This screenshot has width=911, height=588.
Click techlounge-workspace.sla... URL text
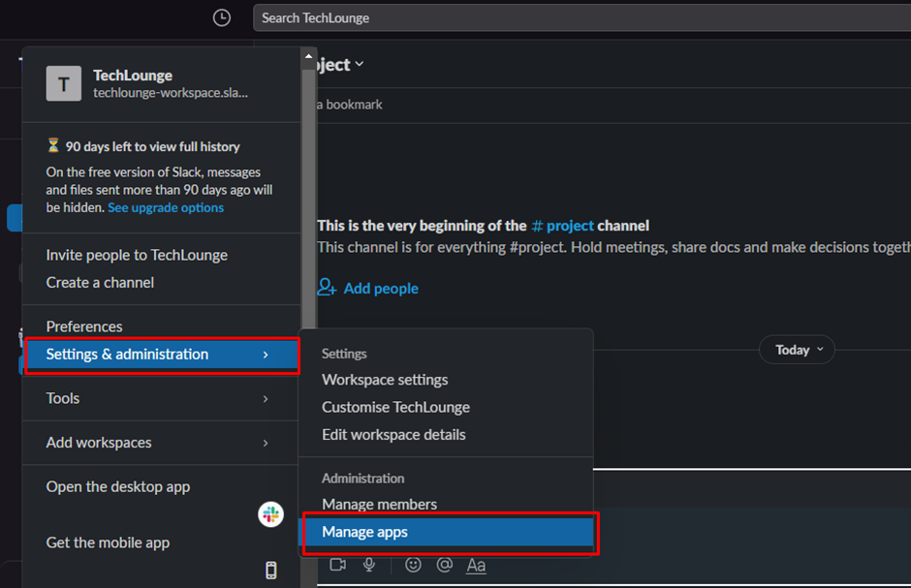pyautogui.click(x=171, y=93)
